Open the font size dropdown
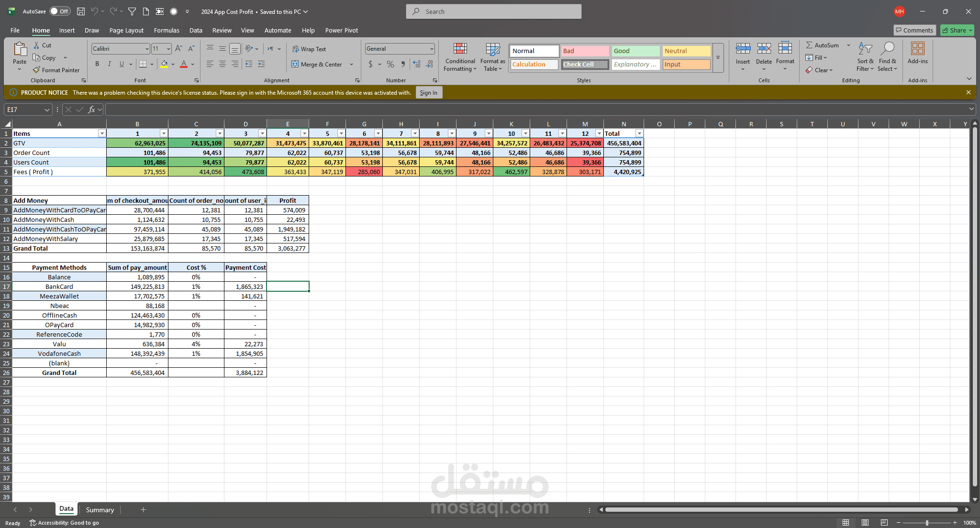This screenshot has height=528, width=980. click(168, 49)
